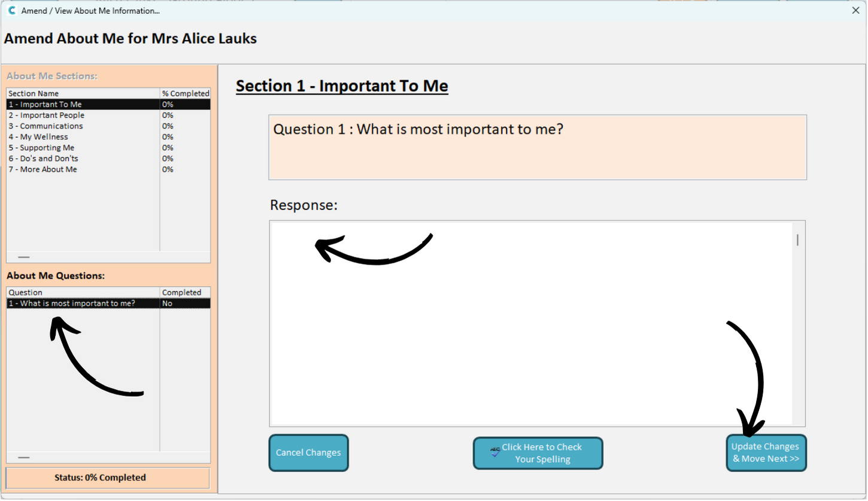868x501 pixels.
Task: Select 7 - More About Me section
Action: tap(108, 169)
